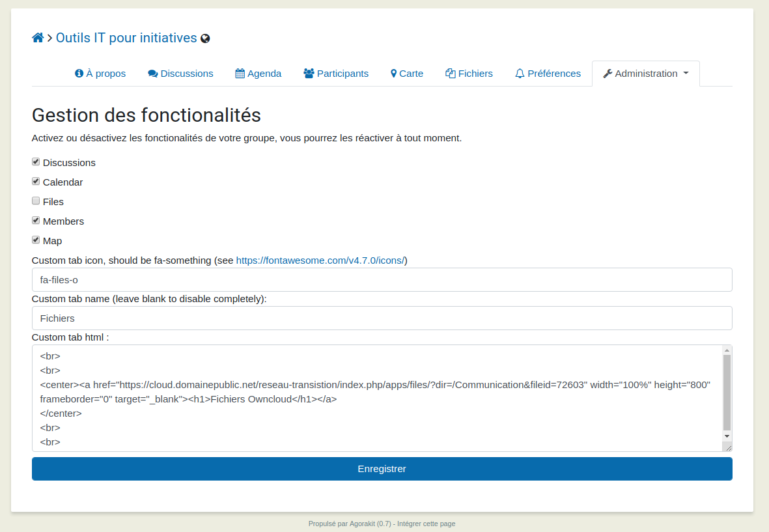Open the fontawesome icons link
The image size is (769, 532).
(320, 260)
